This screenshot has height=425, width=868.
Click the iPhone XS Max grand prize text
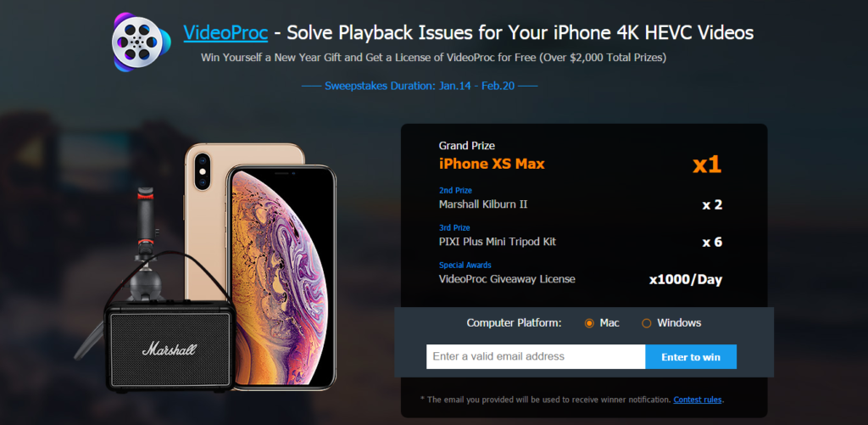tap(492, 164)
